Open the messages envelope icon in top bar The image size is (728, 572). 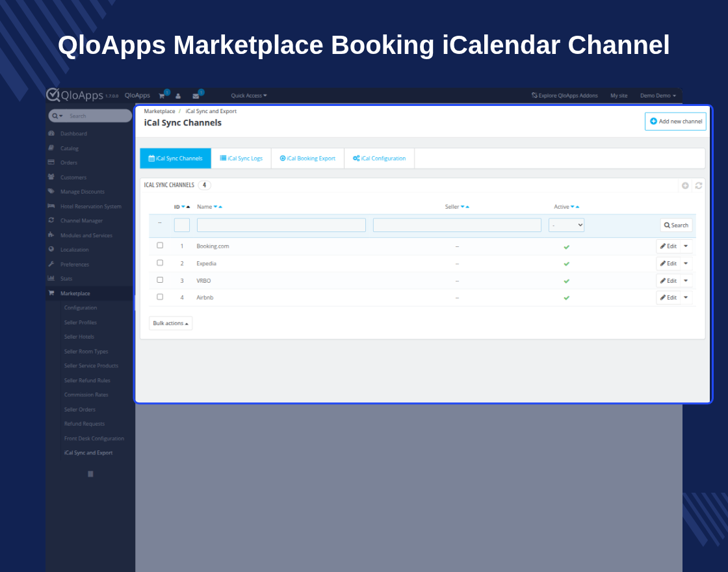pyautogui.click(x=196, y=96)
